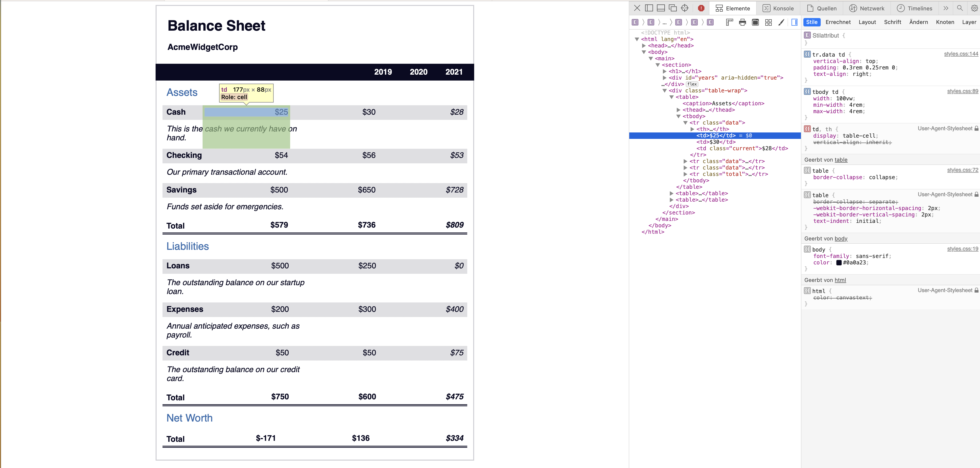Screen dimensions: 980x468
Task: Click the inherited 'table' rule link
Action: click(841, 160)
